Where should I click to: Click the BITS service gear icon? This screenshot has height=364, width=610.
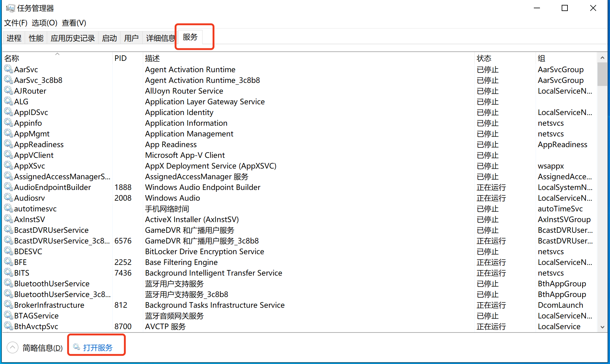[x=8, y=273]
